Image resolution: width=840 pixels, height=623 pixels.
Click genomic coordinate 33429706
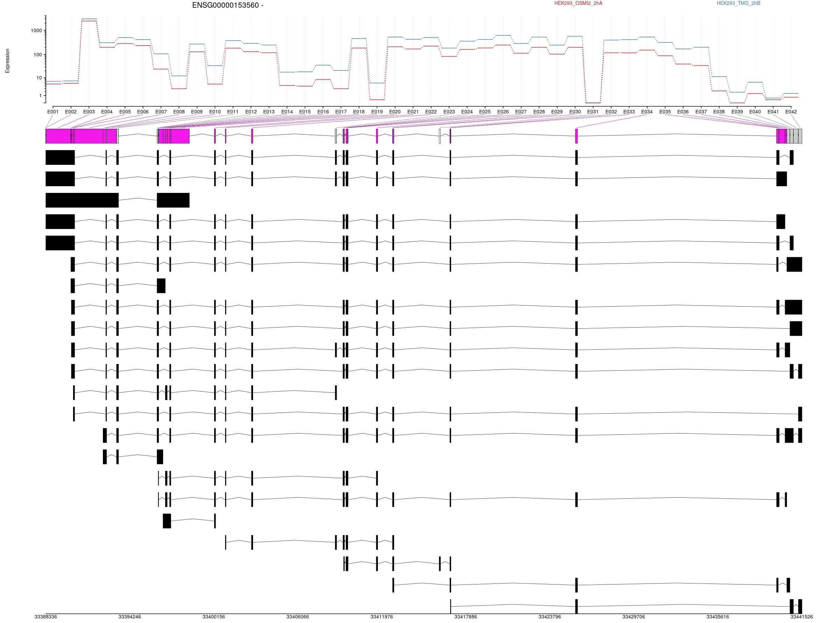(634, 617)
